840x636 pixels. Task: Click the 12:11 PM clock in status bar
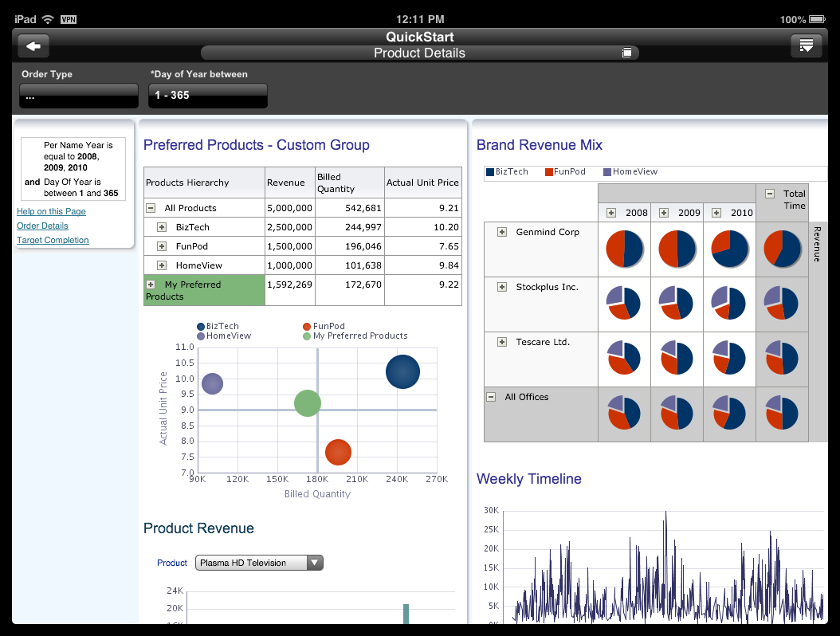click(420, 19)
